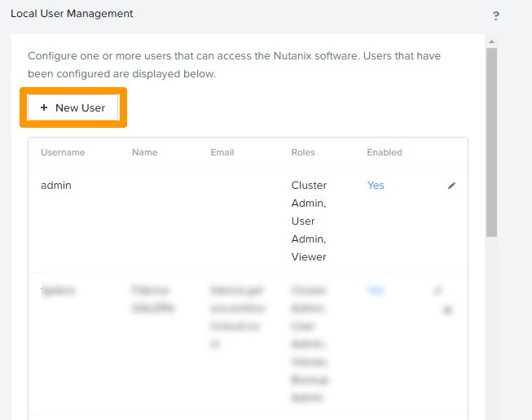The image size is (532, 420).
Task: Click the 'Email' column header
Action: [222, 152]
